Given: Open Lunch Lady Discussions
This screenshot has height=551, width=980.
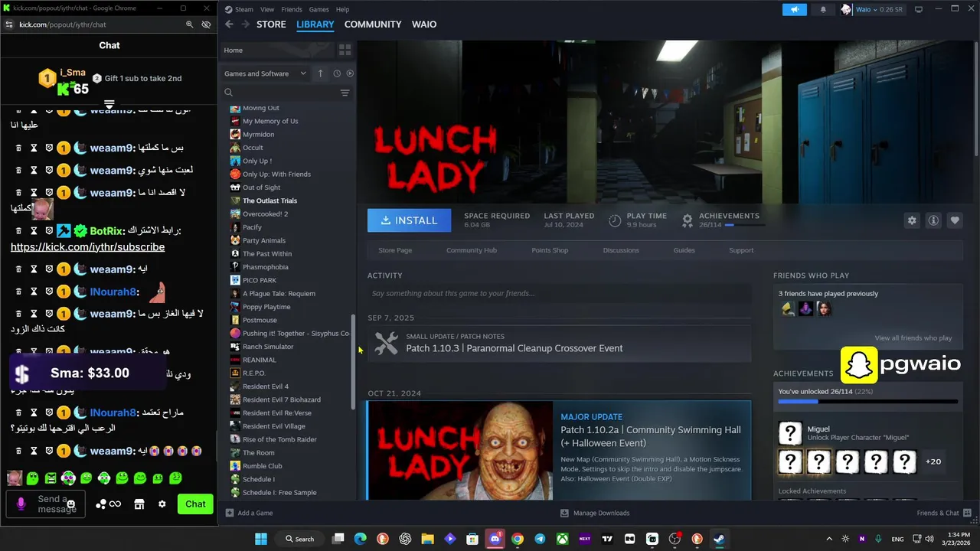Looking at the screenshot, I should pyautogui.click(x=621, y=250).
